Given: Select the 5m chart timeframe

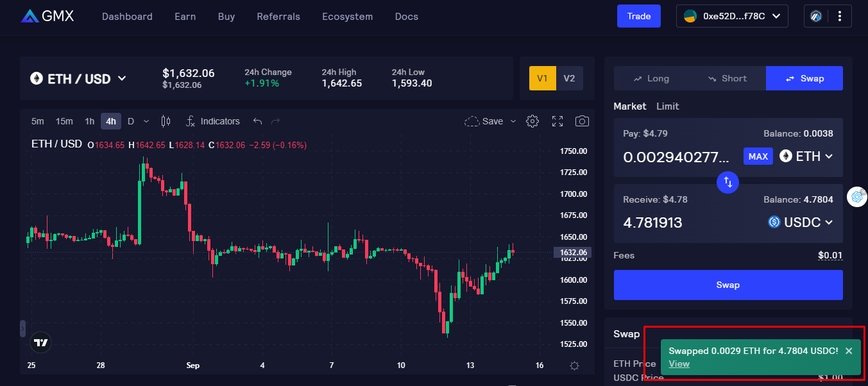Looking at the screenshot, I should [38, 121].
